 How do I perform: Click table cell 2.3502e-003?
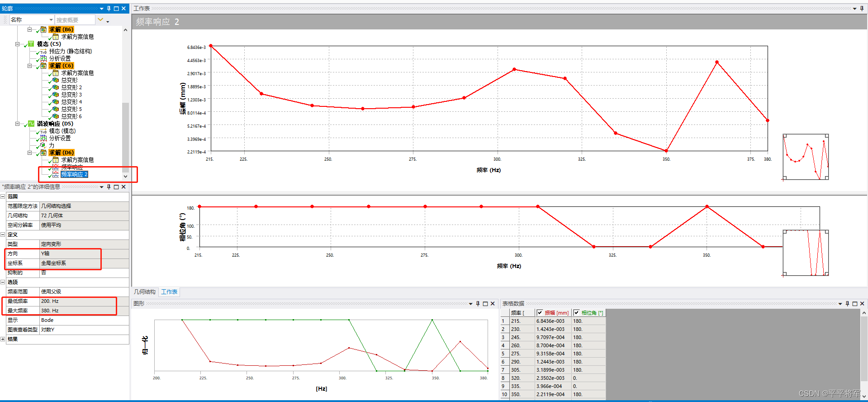[553, 378]
